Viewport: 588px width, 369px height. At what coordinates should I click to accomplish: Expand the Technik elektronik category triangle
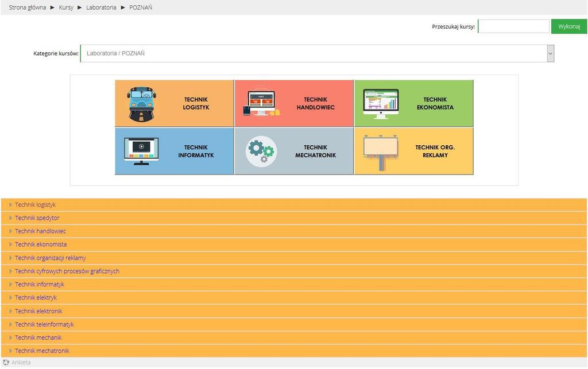(x=10, y=311)
